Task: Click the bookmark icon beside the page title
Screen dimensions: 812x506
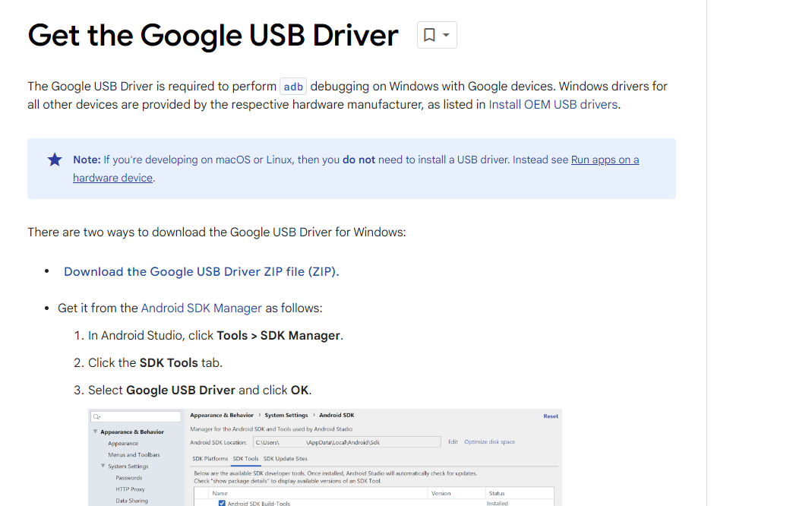Action: pos(428,35)
